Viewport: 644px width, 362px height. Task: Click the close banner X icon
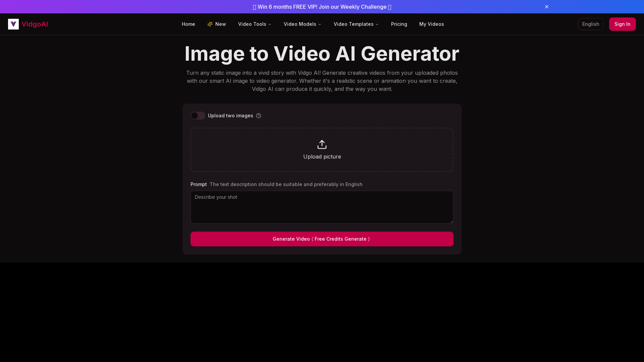(x=547, y=7)
